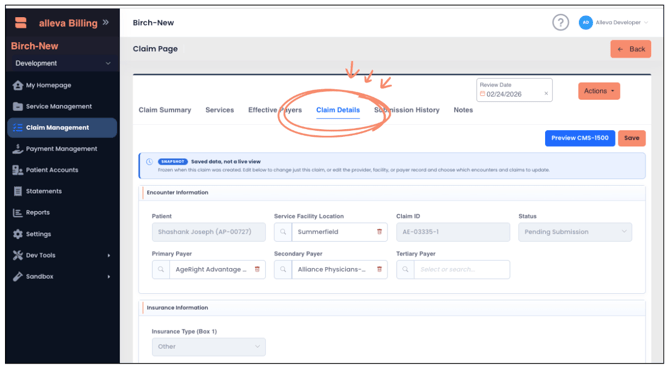The image size is (670, 368).
Task: Click the Review Date calendar icon
Action: (x=482, y=94)
